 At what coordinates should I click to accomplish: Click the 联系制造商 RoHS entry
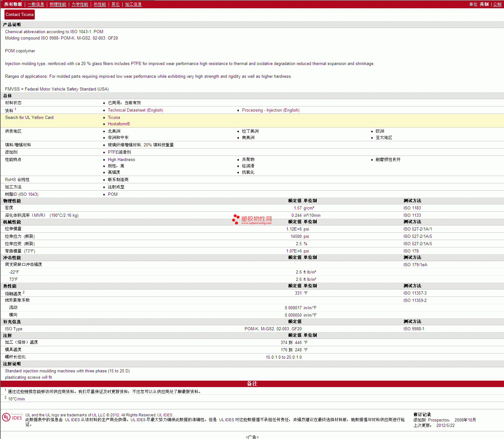coord(118,179)
